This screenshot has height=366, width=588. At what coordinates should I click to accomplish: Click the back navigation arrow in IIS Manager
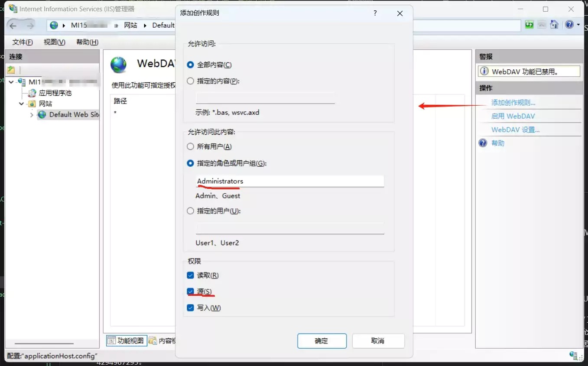pos(13,26)
